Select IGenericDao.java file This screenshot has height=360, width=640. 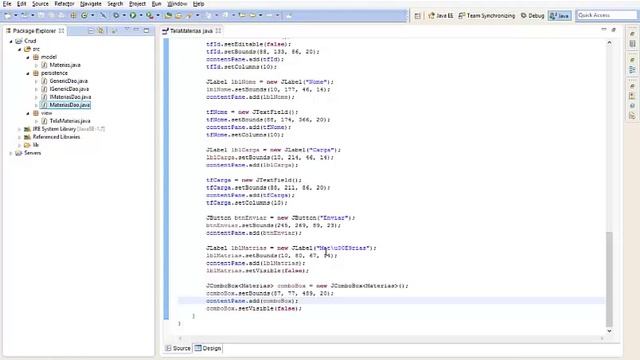[x=65, y=89]
